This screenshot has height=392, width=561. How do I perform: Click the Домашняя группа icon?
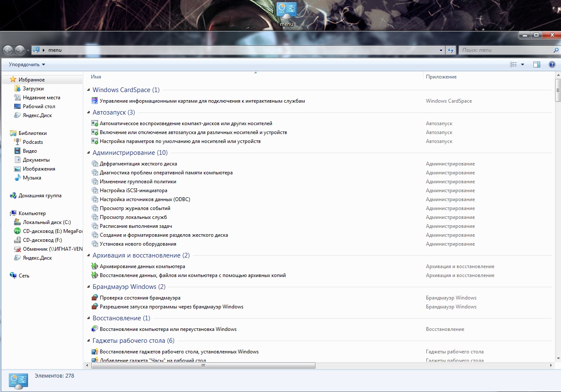click(x=13, y=196)
